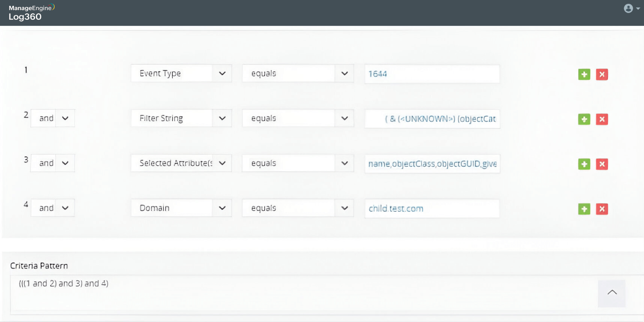Remove the Filter String criteria row
This screenshot has height=322, width=644.
click(x=602, y=119)
